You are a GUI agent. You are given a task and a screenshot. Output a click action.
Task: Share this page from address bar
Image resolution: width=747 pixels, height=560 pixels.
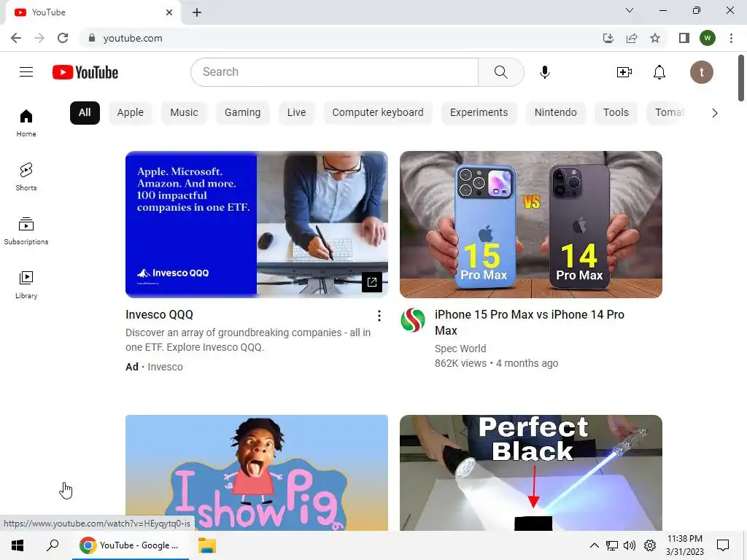coord(632,38)
